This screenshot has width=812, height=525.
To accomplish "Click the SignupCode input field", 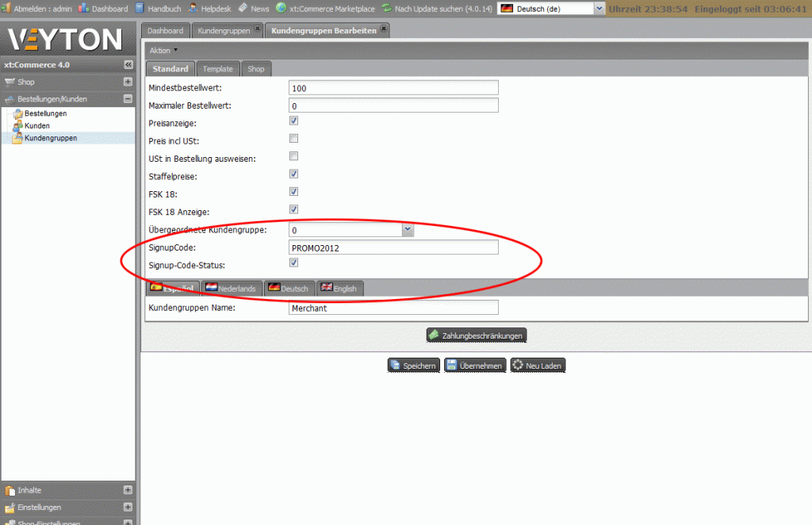I will 393,247.
